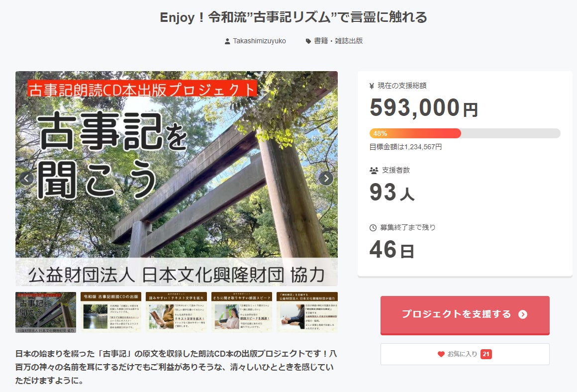Click the person icon beside Takashimizuyuko
Image resolution: width=577 pixels, height=392 pixels.
click(227, 41)
